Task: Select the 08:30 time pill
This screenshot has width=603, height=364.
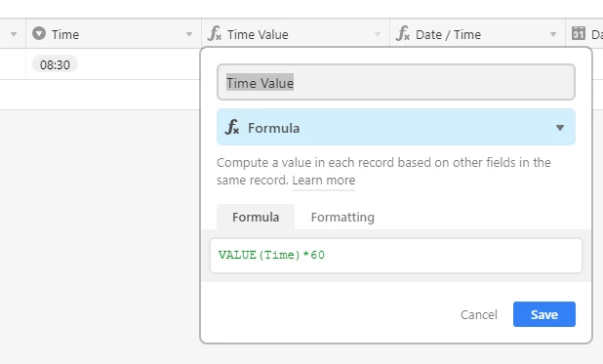Action: [x=55, y=64]
